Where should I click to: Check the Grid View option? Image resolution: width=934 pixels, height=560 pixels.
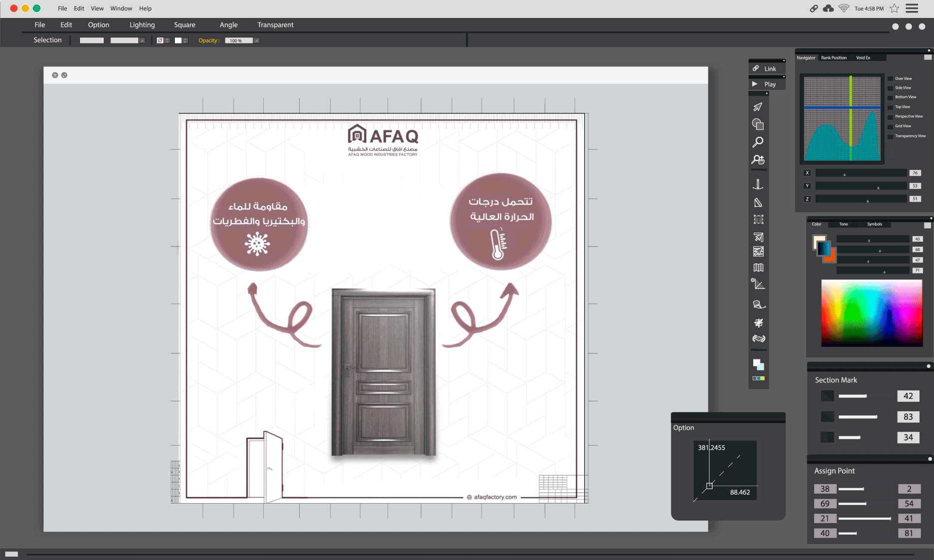click(x=890, y=126)
